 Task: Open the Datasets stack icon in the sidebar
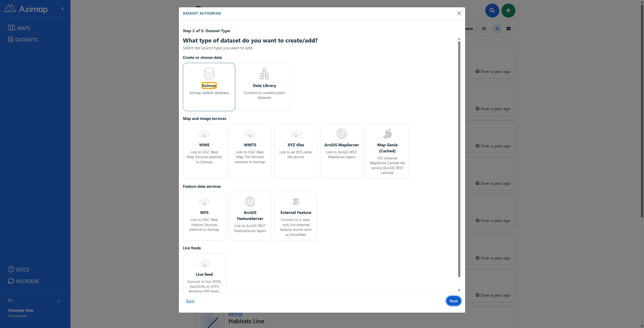11,39
